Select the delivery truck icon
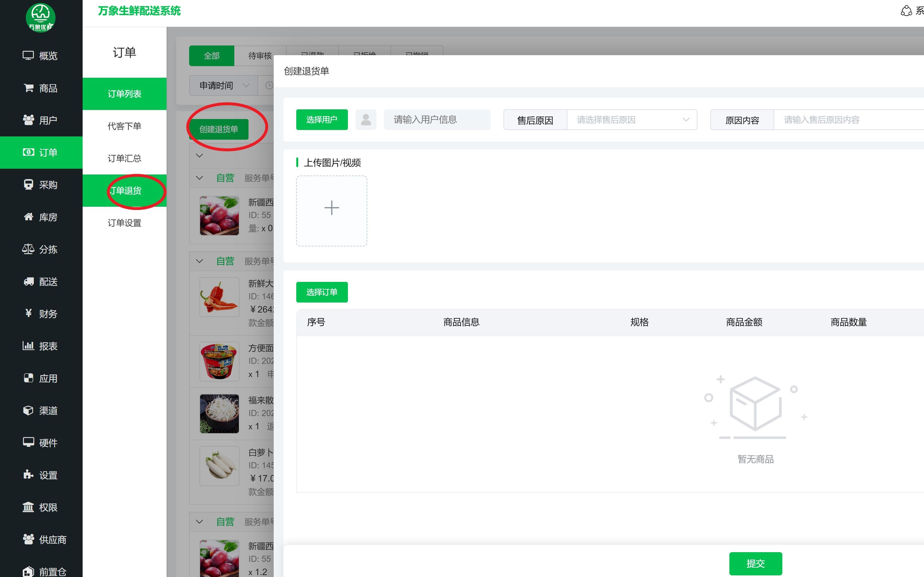 click(x=28, y=282)
